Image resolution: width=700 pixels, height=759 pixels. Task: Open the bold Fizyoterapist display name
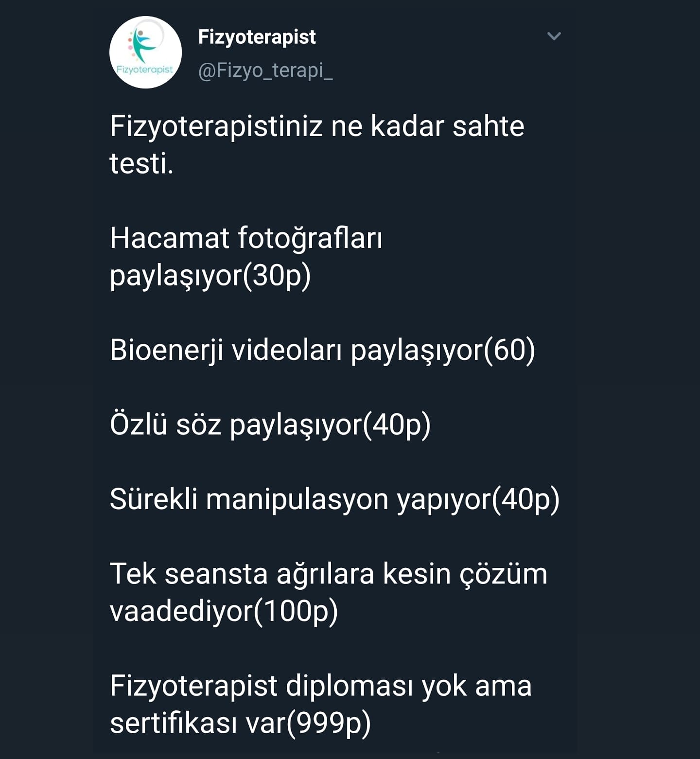[x=257, y=37]
